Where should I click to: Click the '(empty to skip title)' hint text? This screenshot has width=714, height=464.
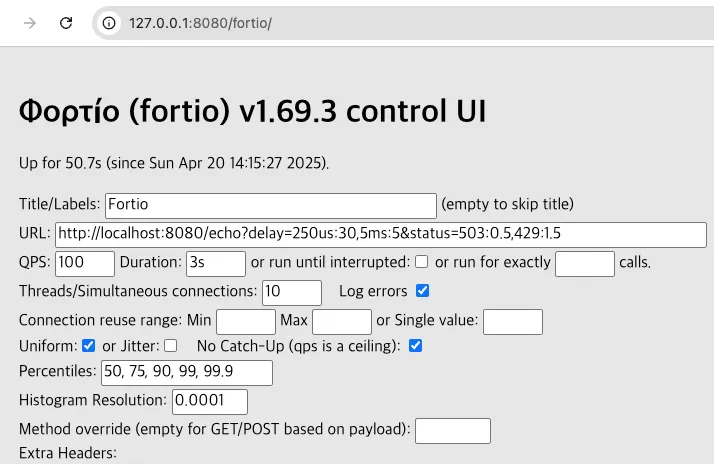[507, 204]
